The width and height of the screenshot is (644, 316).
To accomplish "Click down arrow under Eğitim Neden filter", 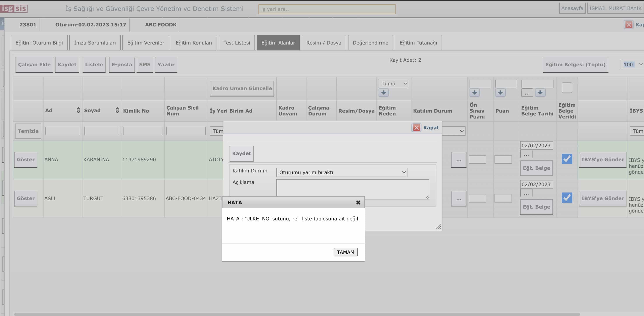I will [x=383, y=93].
